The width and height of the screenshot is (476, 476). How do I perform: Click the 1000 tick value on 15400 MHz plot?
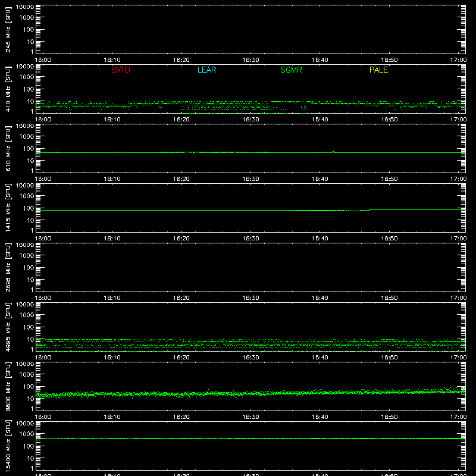[26, 434]
